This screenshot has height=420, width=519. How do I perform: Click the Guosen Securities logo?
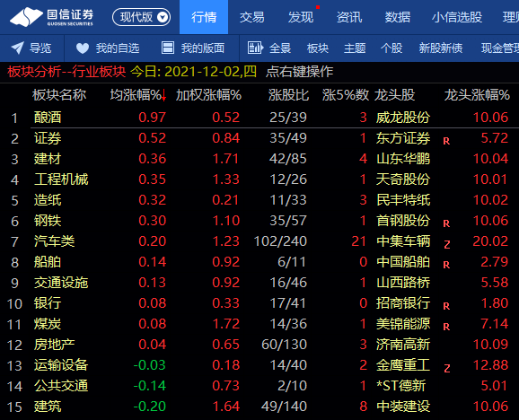coord(52,17)
